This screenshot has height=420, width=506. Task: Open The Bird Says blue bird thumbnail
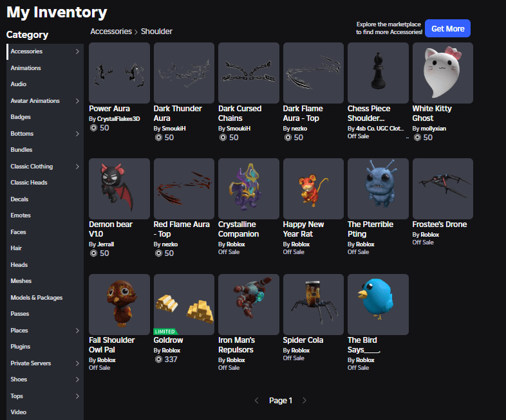pos(378,304)
